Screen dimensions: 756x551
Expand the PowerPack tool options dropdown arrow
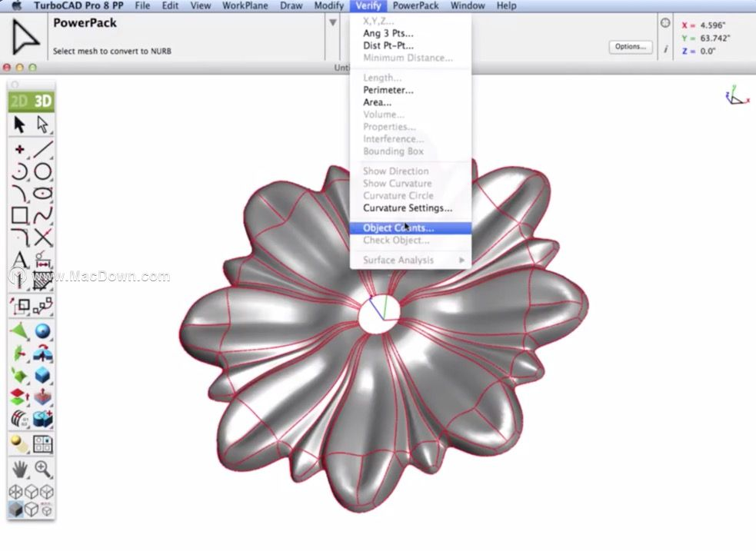[x=333, y=22]
